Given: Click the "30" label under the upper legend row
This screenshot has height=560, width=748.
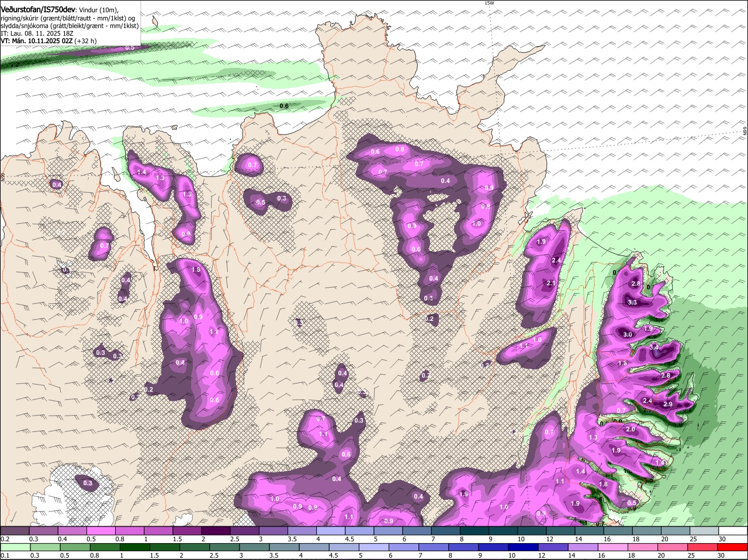Looking at the screenshot, I should pyautogui.click(x=722, y=539).
